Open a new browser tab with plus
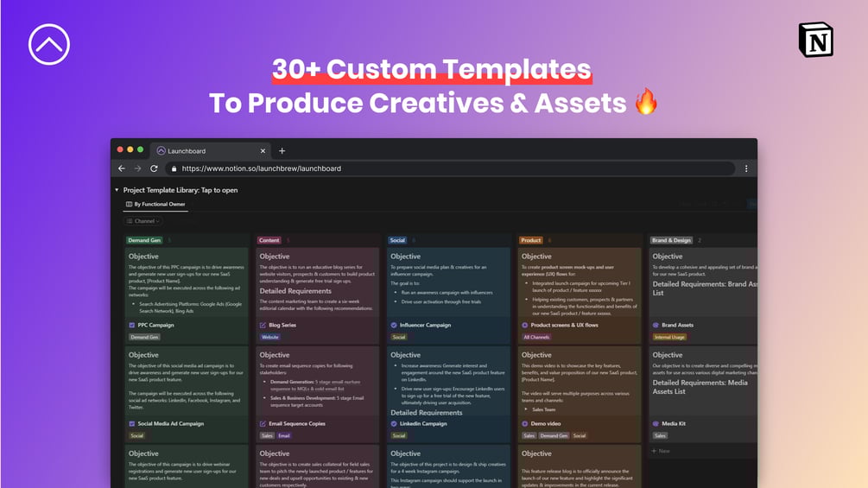 click(x=282, y=150)
